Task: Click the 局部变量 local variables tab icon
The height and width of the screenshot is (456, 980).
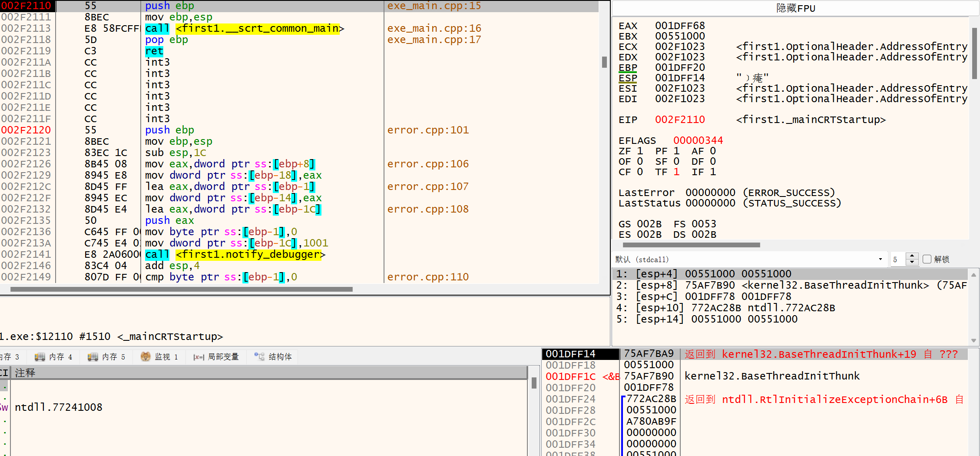Action: 199,357
